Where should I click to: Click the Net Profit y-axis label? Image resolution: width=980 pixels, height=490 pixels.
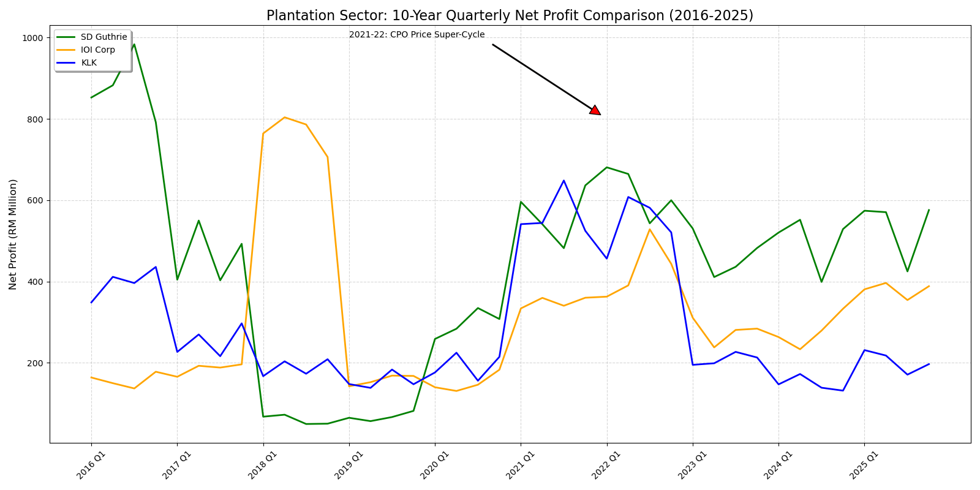pyautogui.click(x=13, y=234)
